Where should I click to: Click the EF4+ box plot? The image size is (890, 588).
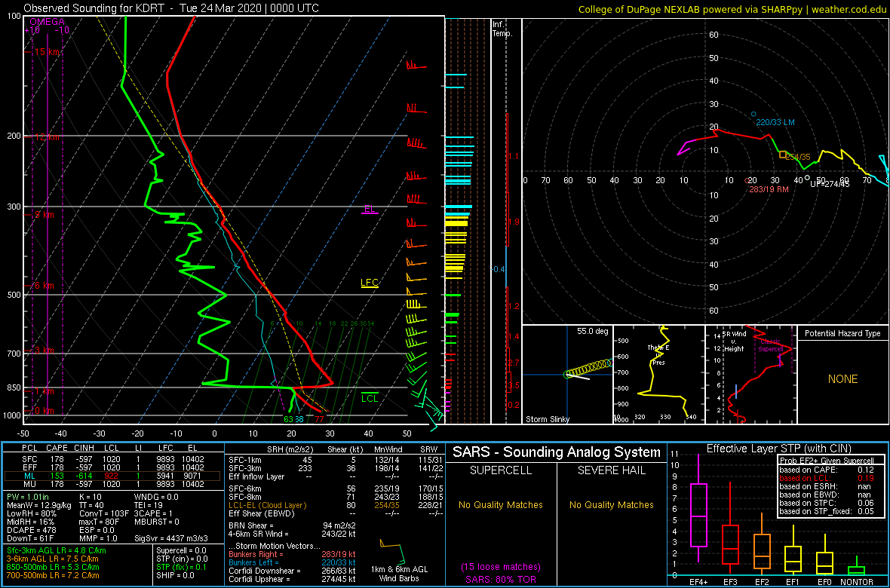(698, 509)
